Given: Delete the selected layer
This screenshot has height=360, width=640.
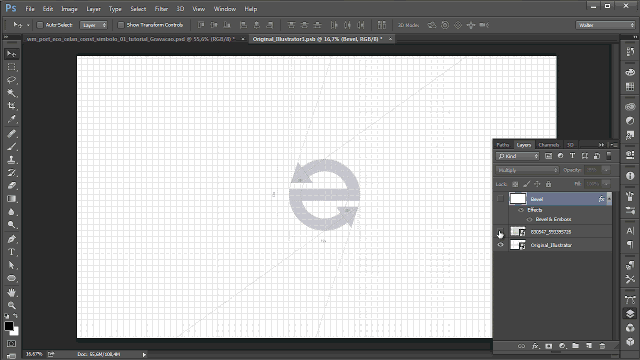Looking at the screenshot, I should coord(602,346).
